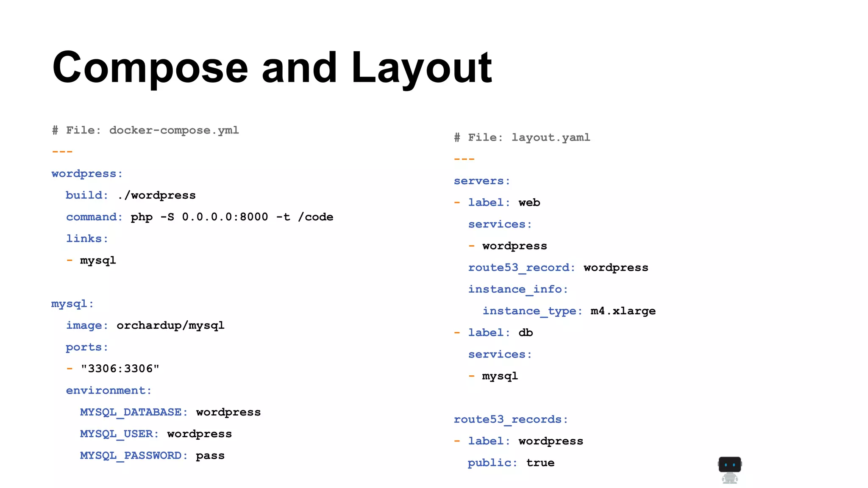
Task: Click the 'public: true' line
Action: pyautogui.click(x=511, y=463)
